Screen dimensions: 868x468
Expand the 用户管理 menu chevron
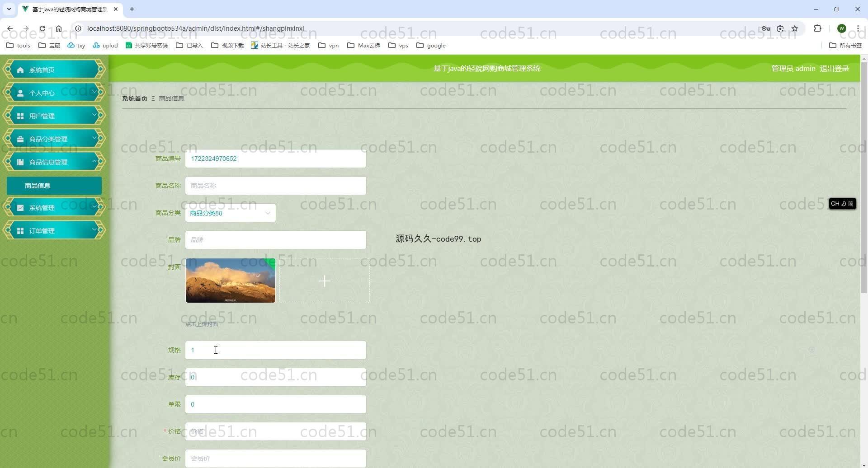pyautogui.click(x=94, y=115)
